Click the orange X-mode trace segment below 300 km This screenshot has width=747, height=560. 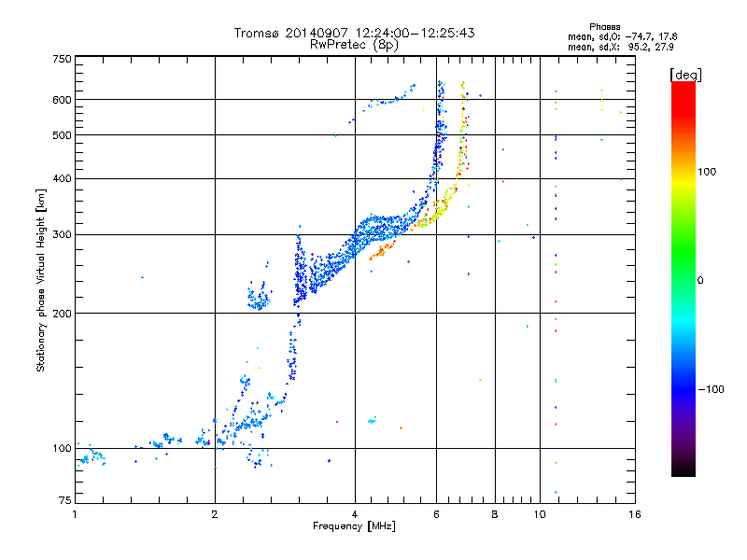point(382,251)
